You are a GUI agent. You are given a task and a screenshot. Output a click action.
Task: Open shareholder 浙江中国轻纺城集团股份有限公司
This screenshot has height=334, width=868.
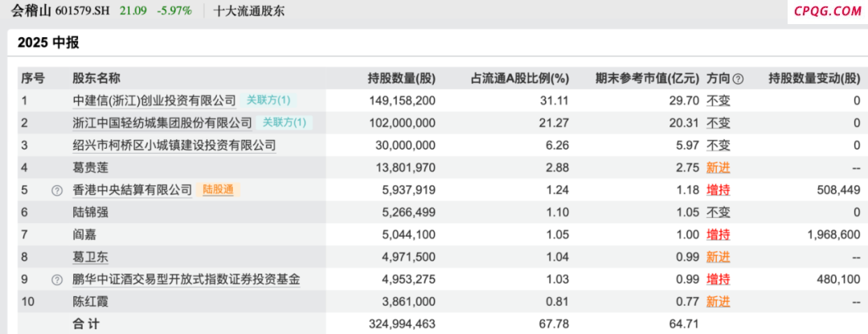[162, 123]
